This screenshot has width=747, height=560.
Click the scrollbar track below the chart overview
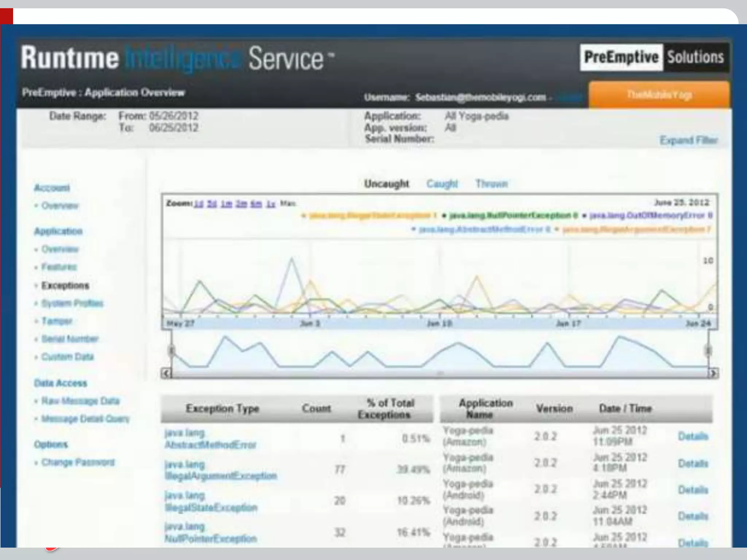tap(440, 373)
